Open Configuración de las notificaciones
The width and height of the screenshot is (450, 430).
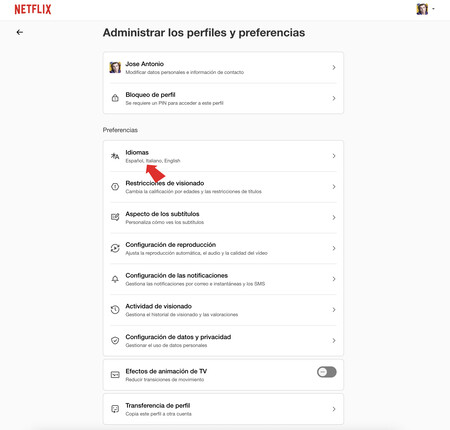pyautogui.click(x=223, y=279)
